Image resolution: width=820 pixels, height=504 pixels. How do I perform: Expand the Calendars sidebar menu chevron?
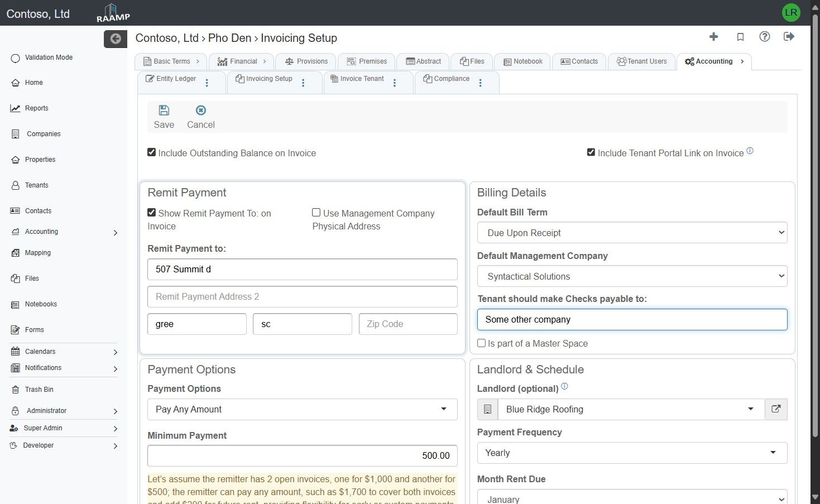coord(116,352)
